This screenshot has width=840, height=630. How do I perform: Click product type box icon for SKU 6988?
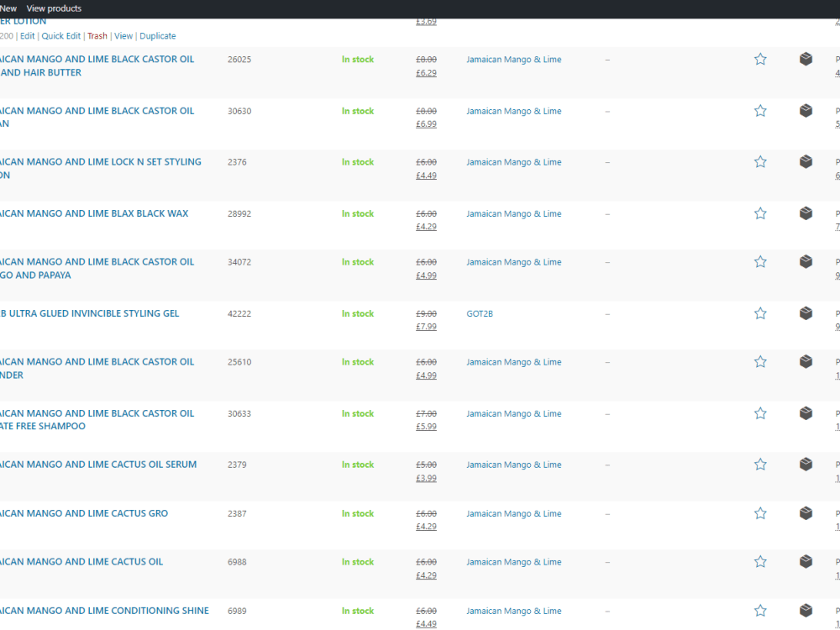coord(806,561)
